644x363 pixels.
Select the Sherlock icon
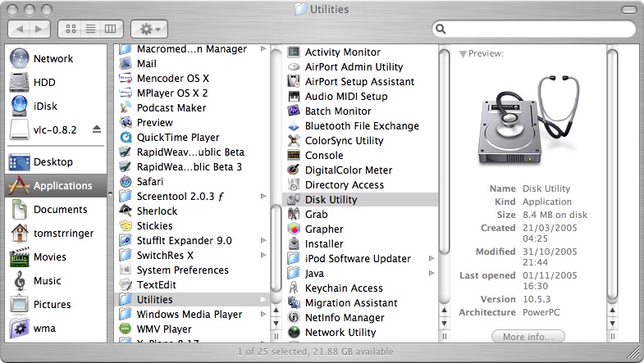pos(126,211)
